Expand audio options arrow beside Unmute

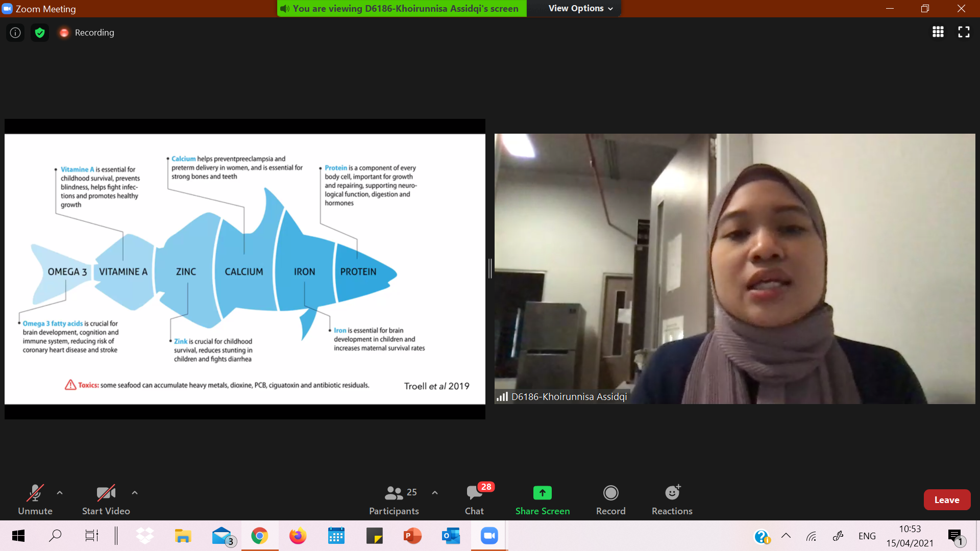pyautogui.click(x=60, y=493)
